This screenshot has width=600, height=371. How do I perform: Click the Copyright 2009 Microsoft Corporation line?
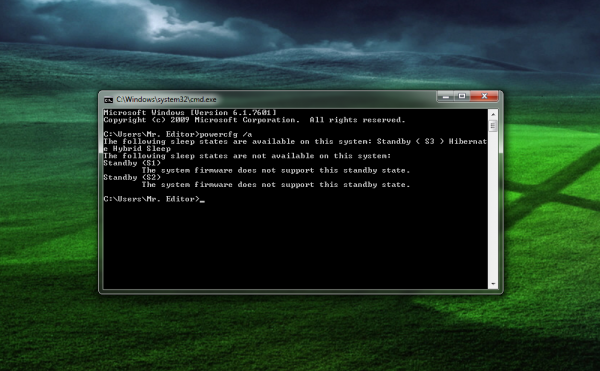coord(254,120)
